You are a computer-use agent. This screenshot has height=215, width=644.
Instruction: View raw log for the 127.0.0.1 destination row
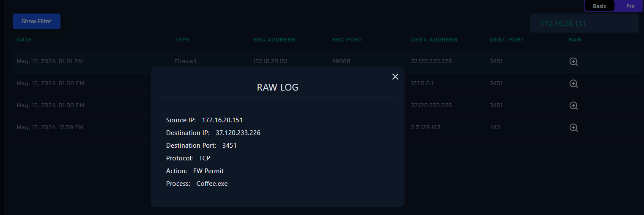pyautogui.click(x=573, y=84)
